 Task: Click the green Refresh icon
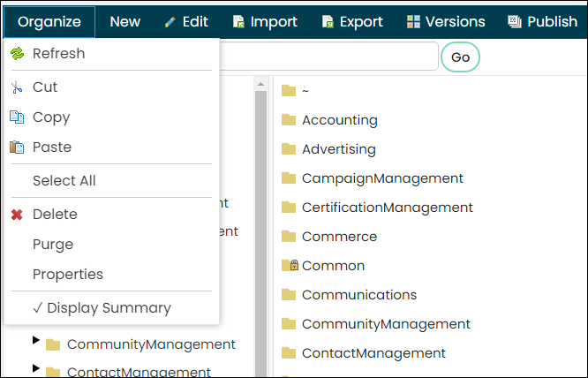click(18, 54)
